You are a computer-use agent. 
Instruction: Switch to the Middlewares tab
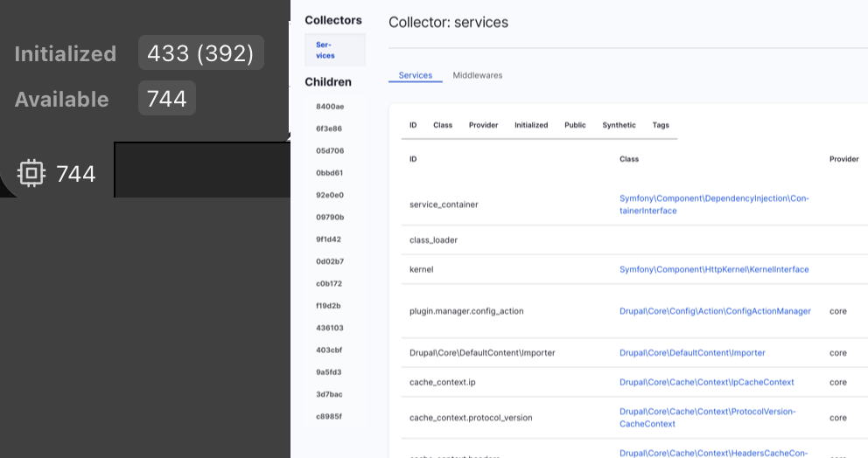477,76
